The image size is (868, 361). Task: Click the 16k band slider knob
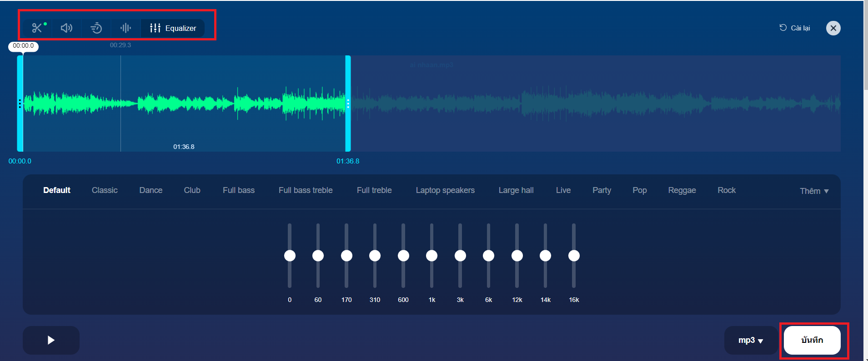coord(574,256)
